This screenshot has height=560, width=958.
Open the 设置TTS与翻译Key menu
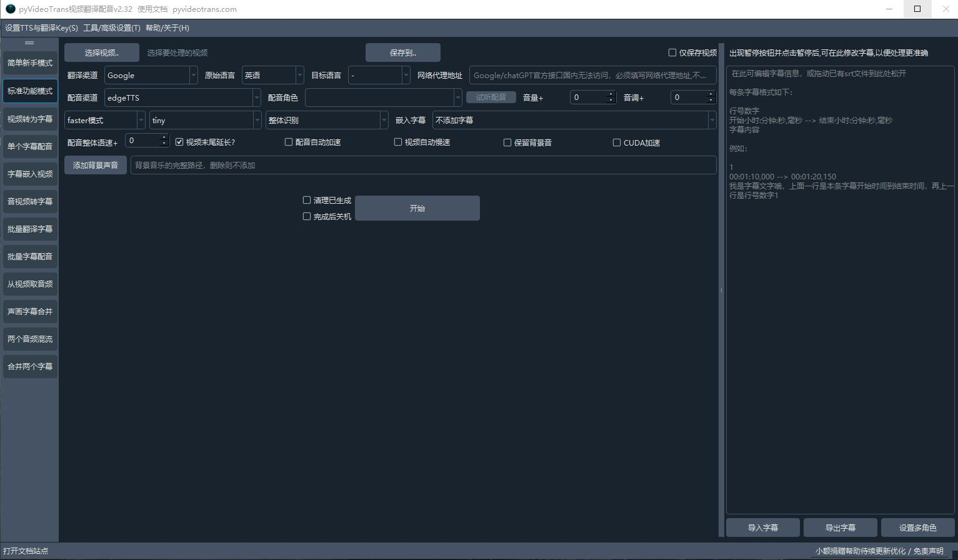(41, 28)
